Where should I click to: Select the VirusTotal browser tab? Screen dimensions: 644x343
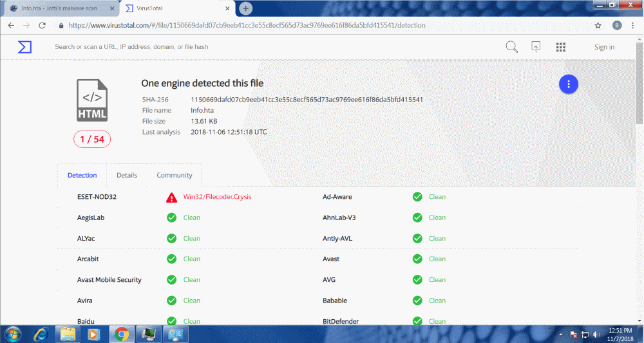(x=178, y=8)
